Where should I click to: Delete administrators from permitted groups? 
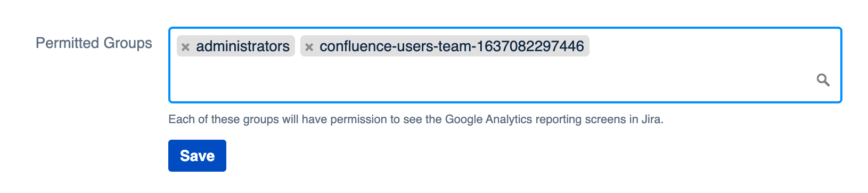coord(185,47)
